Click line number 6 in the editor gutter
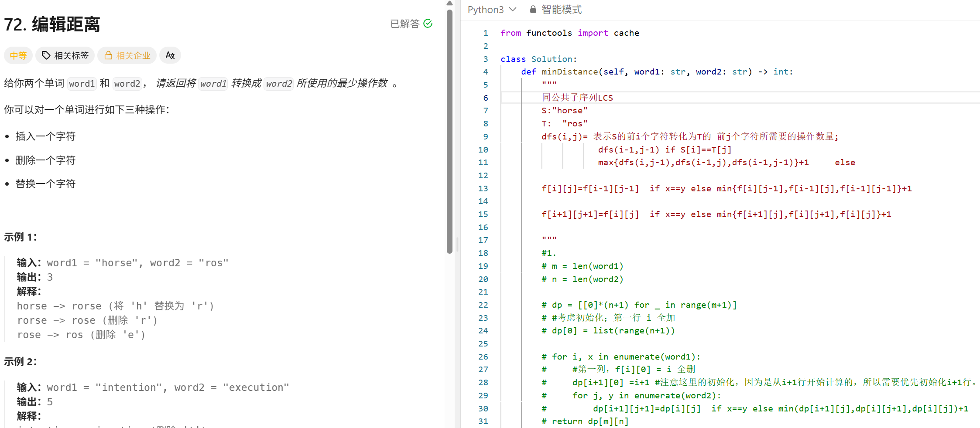Viewport: 980px width, 428px height. 485,98
